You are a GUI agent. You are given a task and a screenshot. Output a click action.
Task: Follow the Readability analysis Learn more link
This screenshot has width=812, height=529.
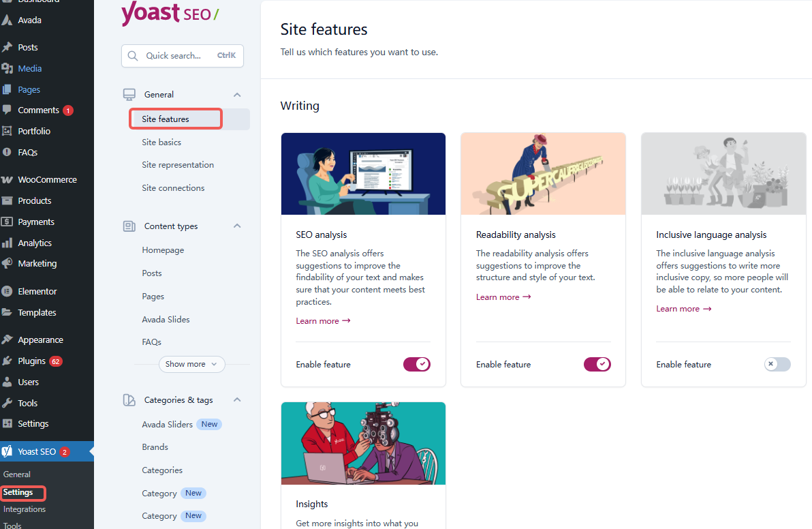[503, 297]
